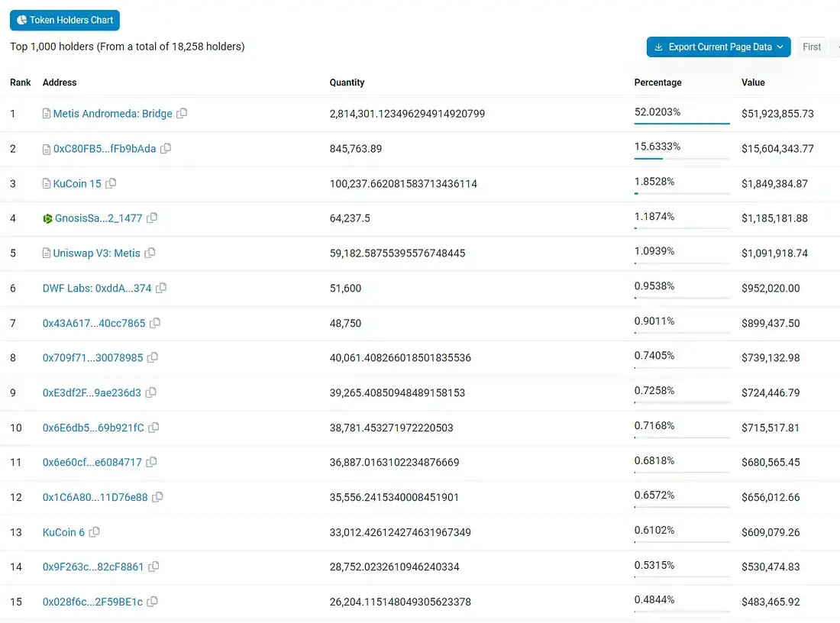Copy the Metis Andromeda: Bridge address
The width and height of the screenshot is (840, 623).
point(182,114)
